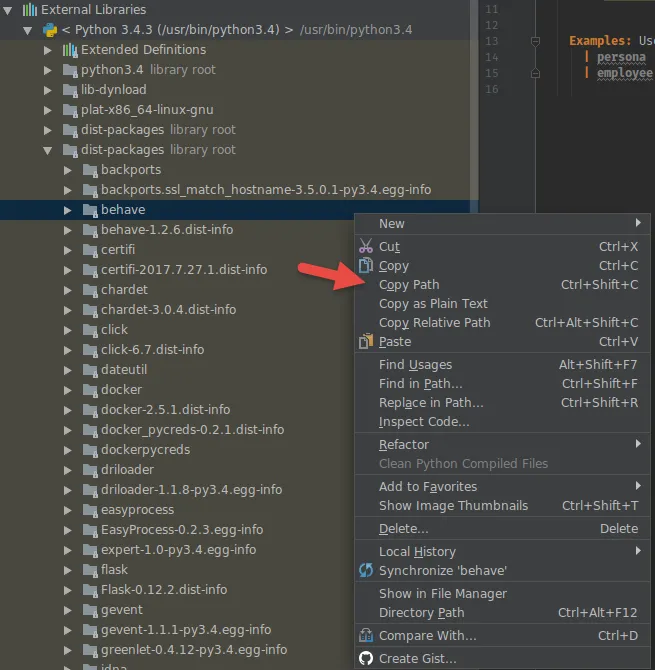Click the flask folder icon
The width and height of the screenshot is (655, 670).
click(90, 570)
